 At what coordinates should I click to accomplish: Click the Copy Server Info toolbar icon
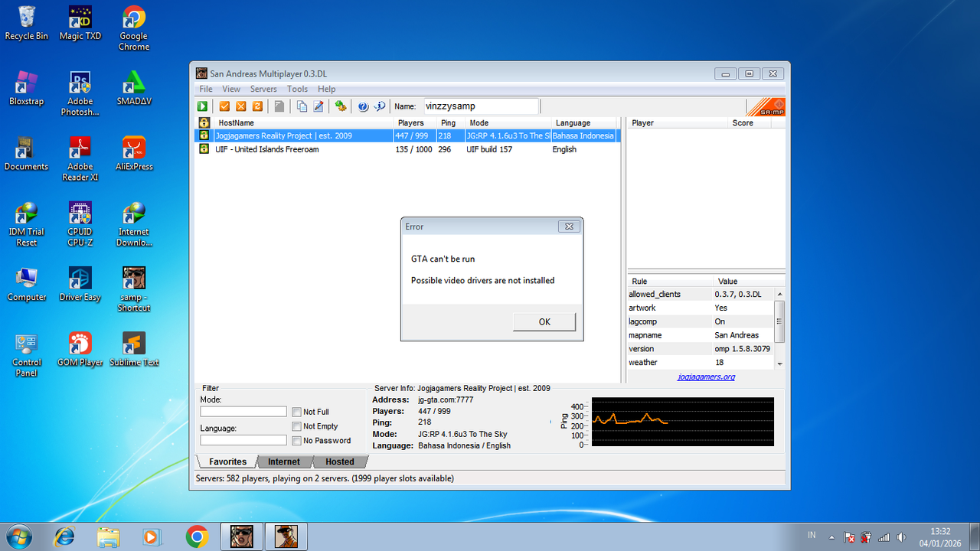point(302,106)
